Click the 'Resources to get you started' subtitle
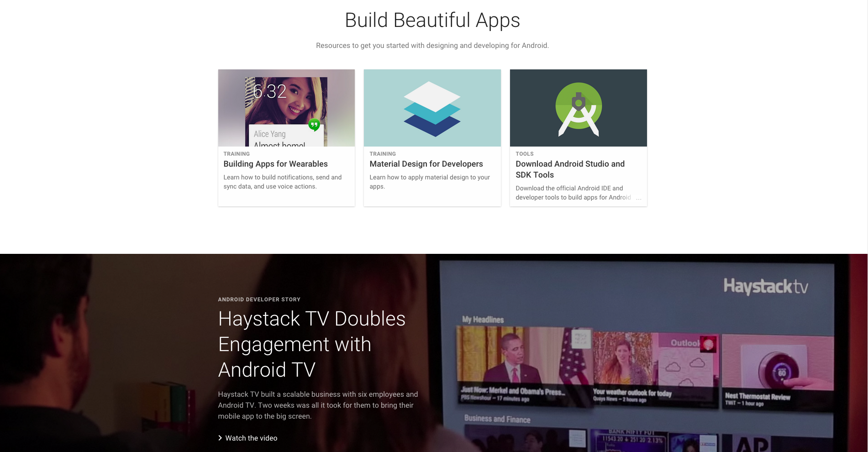 [x=432, y=46]
